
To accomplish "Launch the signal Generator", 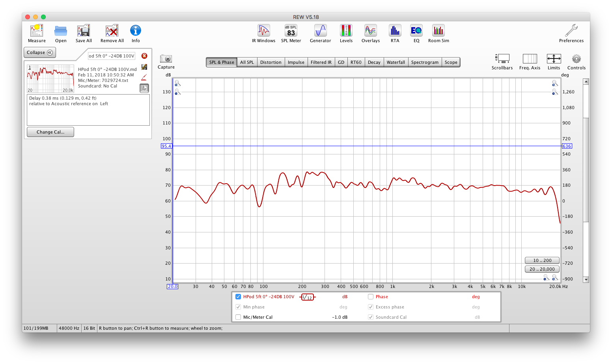I will [320, 33].
